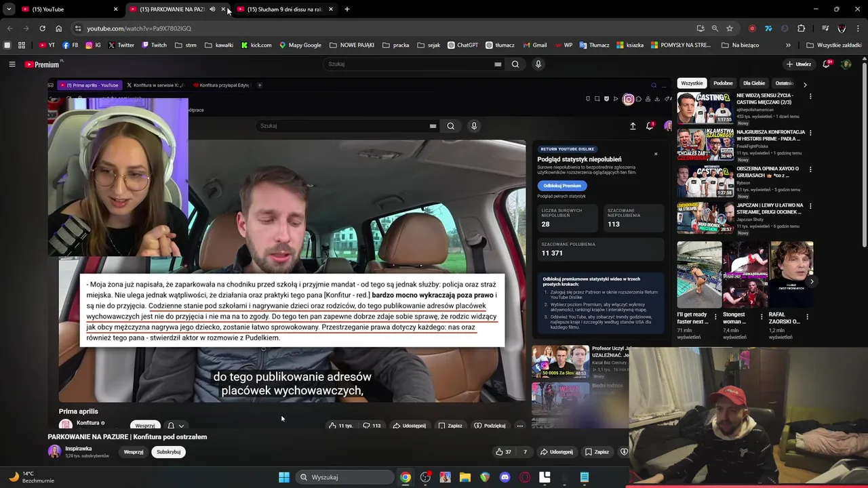
Task: Open the Inspirawka channel name link
Action: 79,449
